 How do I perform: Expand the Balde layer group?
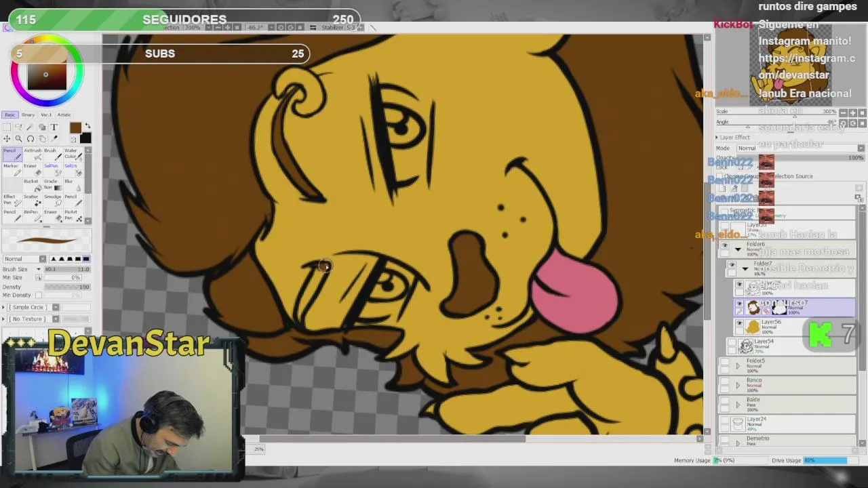[738, 405]
